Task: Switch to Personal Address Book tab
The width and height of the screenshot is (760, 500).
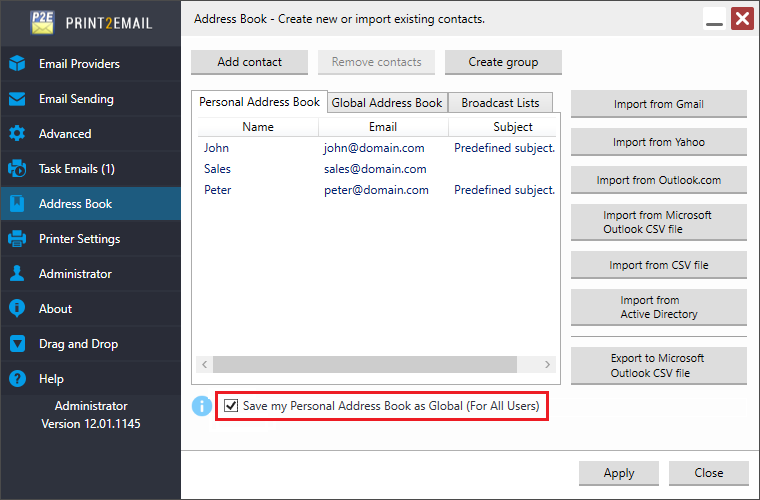Action: pos(259,102)
